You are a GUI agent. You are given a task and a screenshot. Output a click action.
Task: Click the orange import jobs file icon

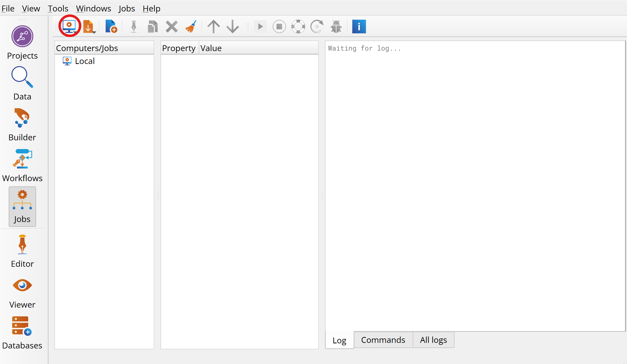point(88,26)
